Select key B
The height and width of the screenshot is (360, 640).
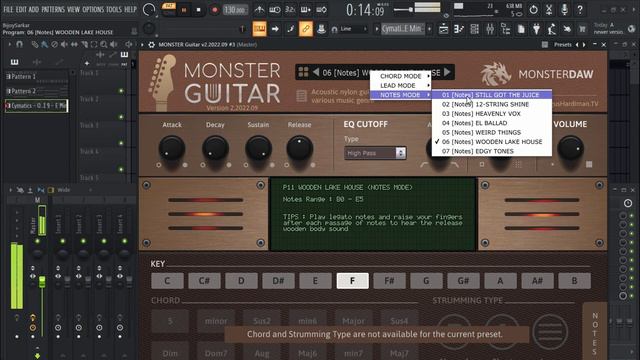574,281
